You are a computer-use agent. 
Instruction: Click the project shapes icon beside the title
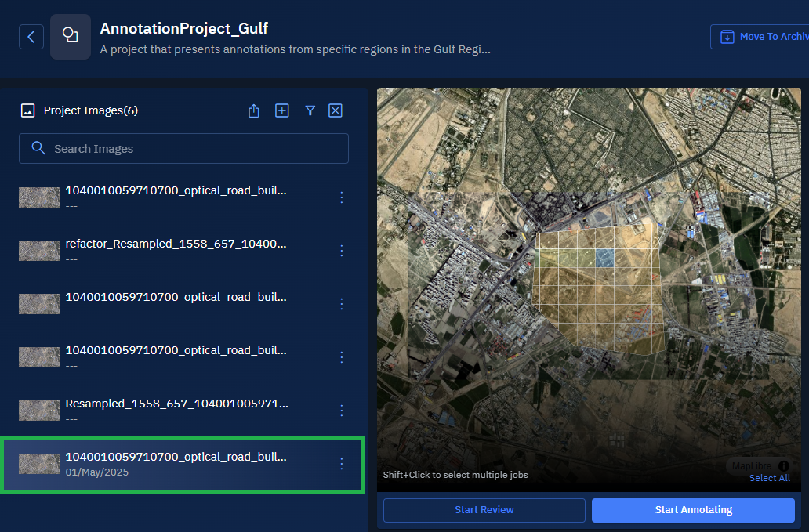tap(71, 37)
